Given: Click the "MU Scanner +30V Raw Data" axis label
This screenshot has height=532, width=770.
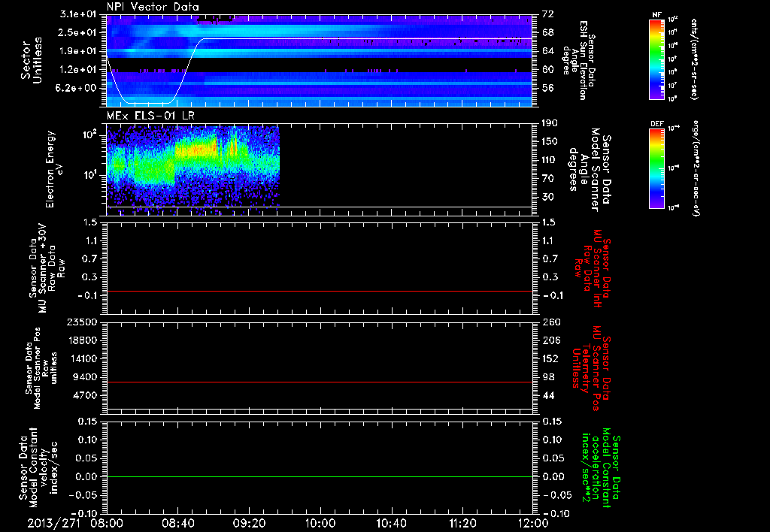Looking at the screenshot, I should point(46,268).
